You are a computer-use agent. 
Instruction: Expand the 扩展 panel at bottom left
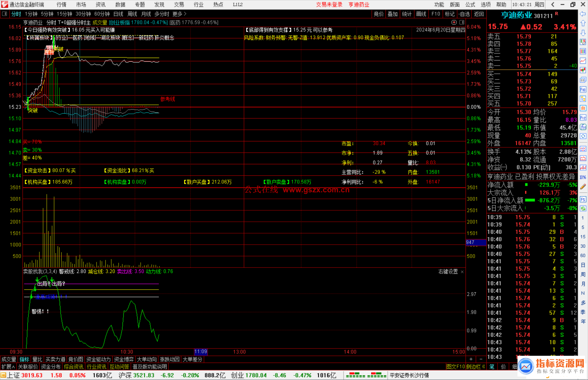click(x=8, y=367)
